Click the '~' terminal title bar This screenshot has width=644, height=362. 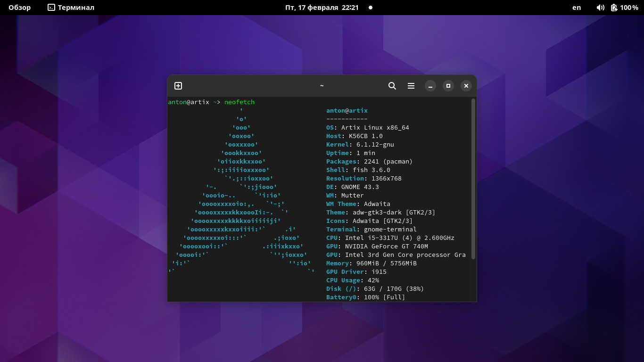pyautogui.click(x=322, y=86)
